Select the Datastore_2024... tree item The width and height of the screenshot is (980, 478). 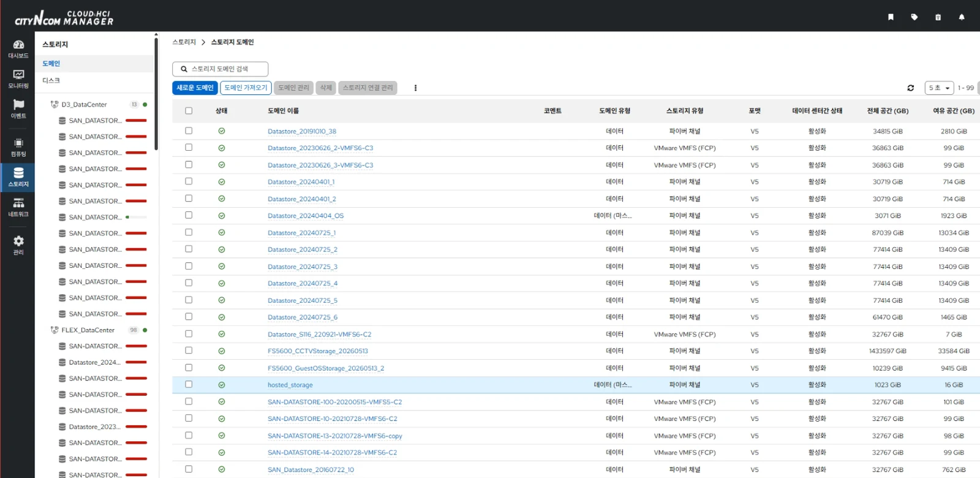(x=94, y=362)
